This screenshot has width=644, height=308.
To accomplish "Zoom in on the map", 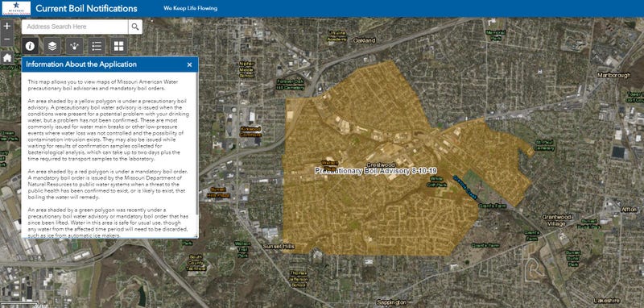I will point(7,27).
